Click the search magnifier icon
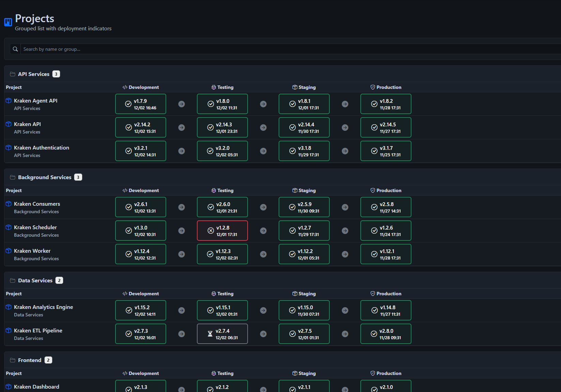561x392 pixels. 15,49
